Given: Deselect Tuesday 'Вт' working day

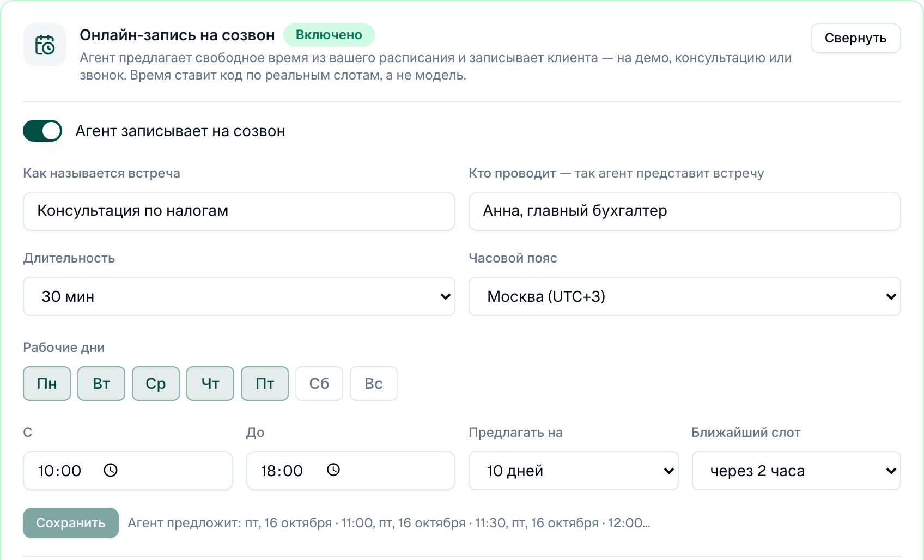Looking at the screenshot, I should (x=101, y=384).
